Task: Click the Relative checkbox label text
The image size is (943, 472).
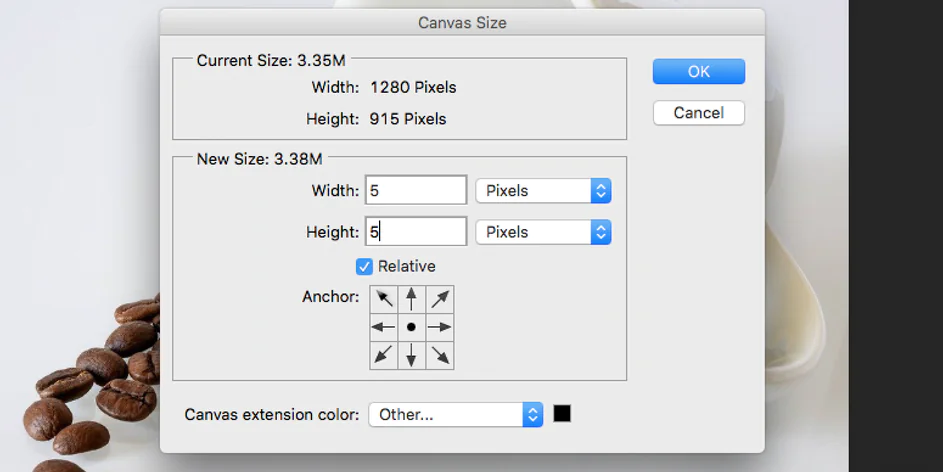Action: 407,266
